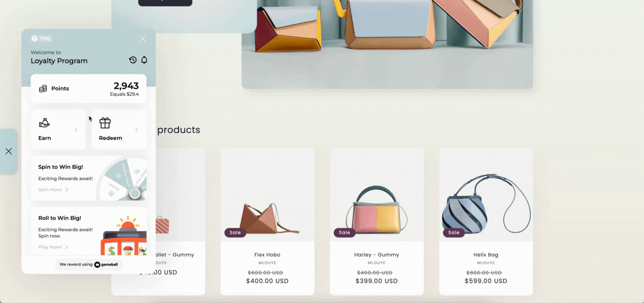The width and height of the screenshot is (644, 303).
Task: Close the Loyalty Program panel
Action: click(142, 39)
